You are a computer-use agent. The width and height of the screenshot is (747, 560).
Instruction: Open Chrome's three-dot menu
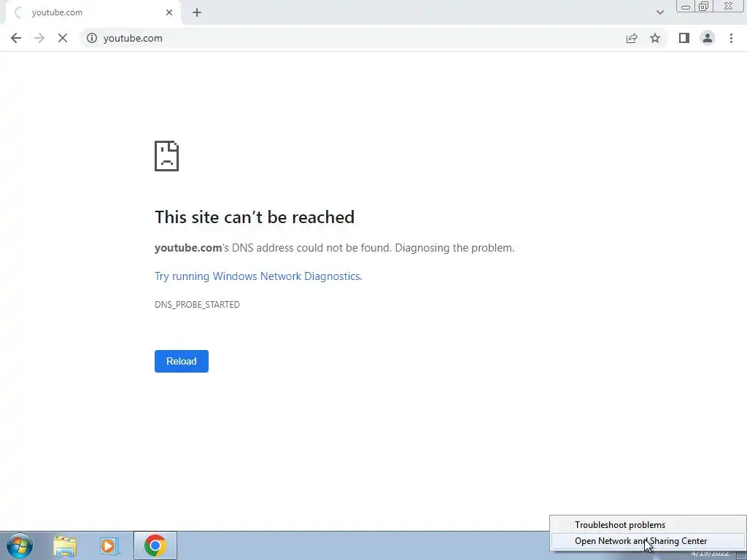[x=731, y=38]
